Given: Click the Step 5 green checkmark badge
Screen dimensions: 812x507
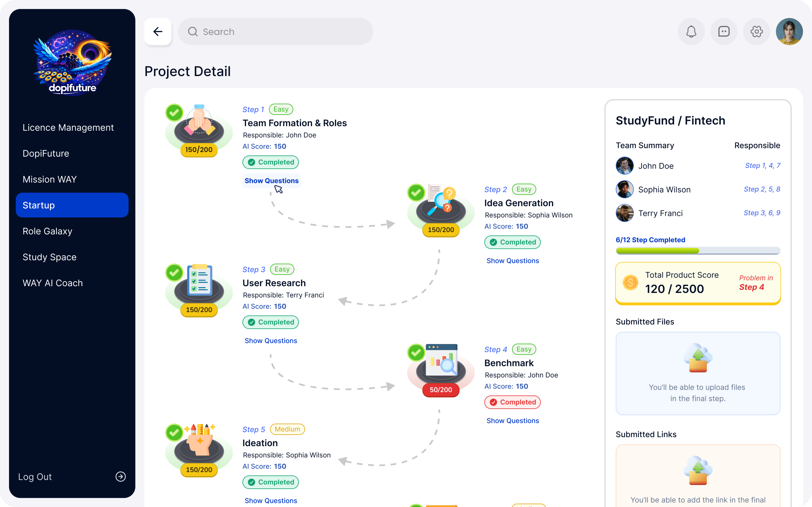Looking at the screenshot, I should tap(174, 433).
